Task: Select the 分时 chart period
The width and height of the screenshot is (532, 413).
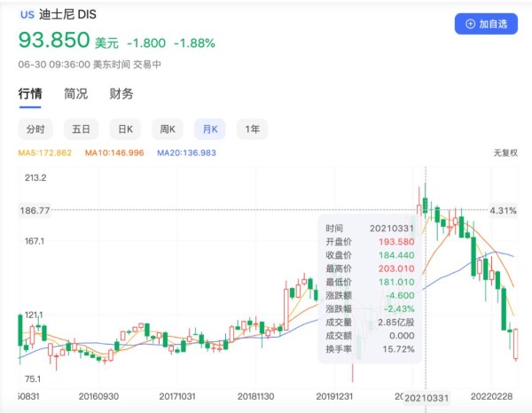Action: (x=35, y=129)
